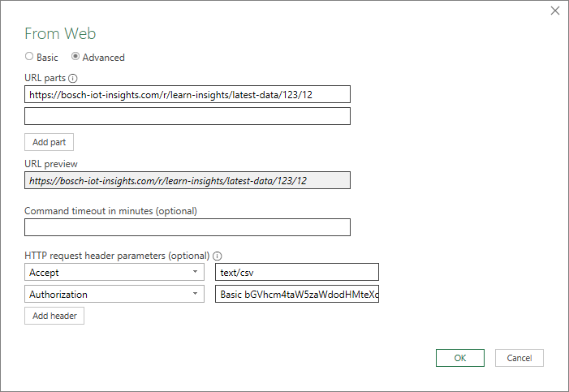Click the dialog resize grip corner

click(x=563, y=386)
